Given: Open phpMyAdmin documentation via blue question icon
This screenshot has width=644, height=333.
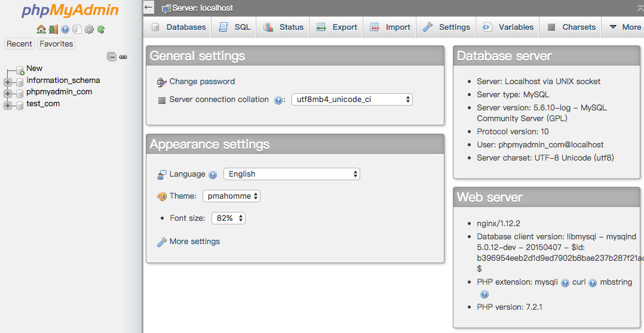Looking at the screenshot, I should (65, 29).
